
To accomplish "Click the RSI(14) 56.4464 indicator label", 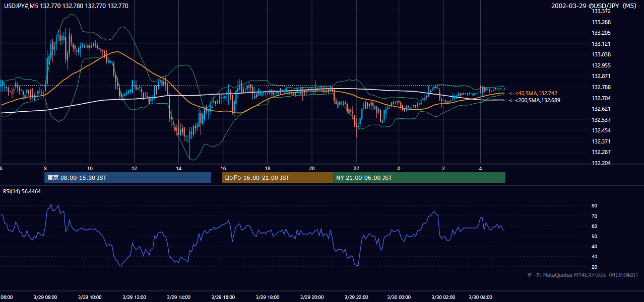I will pyautogui.click(x=22, y=191).
